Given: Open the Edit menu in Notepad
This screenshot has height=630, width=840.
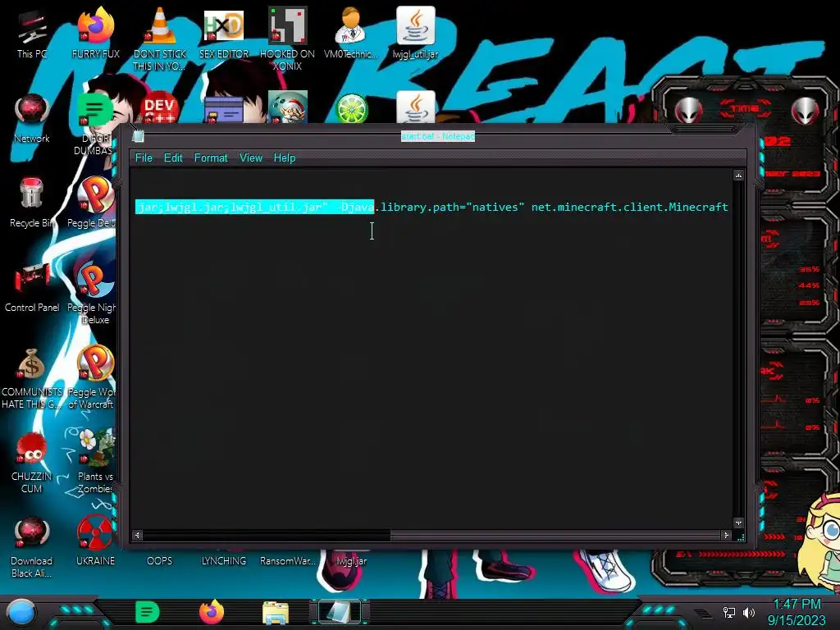Looking at the screenshot, I should [173, 158].
